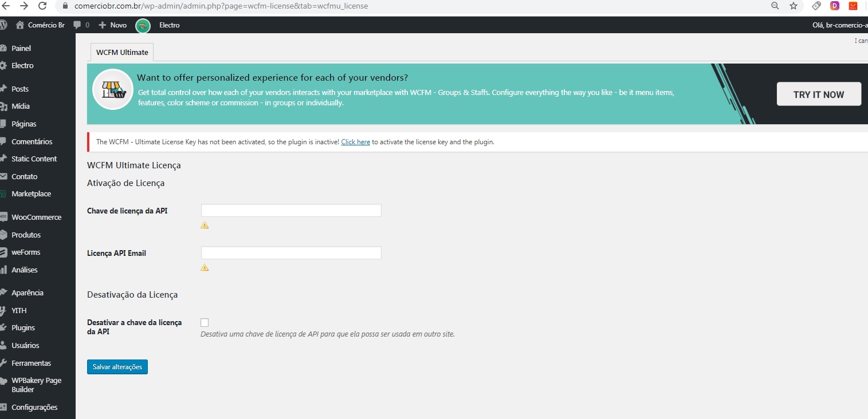Click the Plugins plug icon in the sidebar
Screen dimensions: 868x419
click(x=3, y=327)
